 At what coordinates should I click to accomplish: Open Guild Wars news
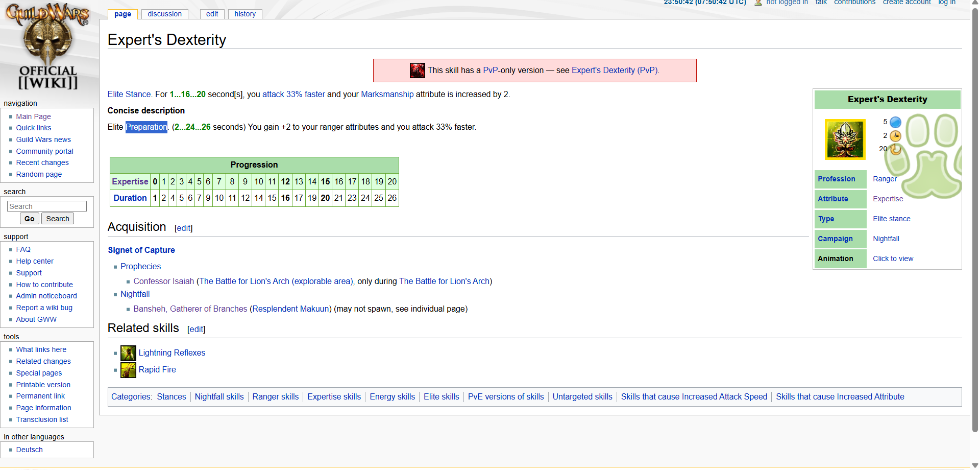(x=43, y=139)
